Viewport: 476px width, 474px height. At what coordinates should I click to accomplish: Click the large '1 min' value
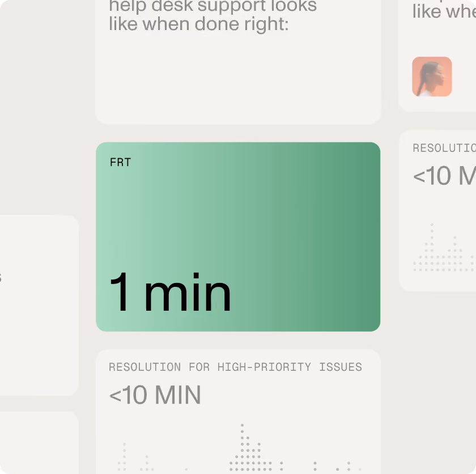pos(171,292)
